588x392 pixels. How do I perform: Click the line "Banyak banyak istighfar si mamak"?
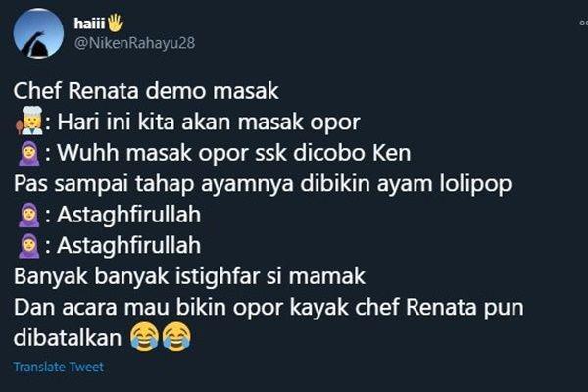tap(189, 276)
